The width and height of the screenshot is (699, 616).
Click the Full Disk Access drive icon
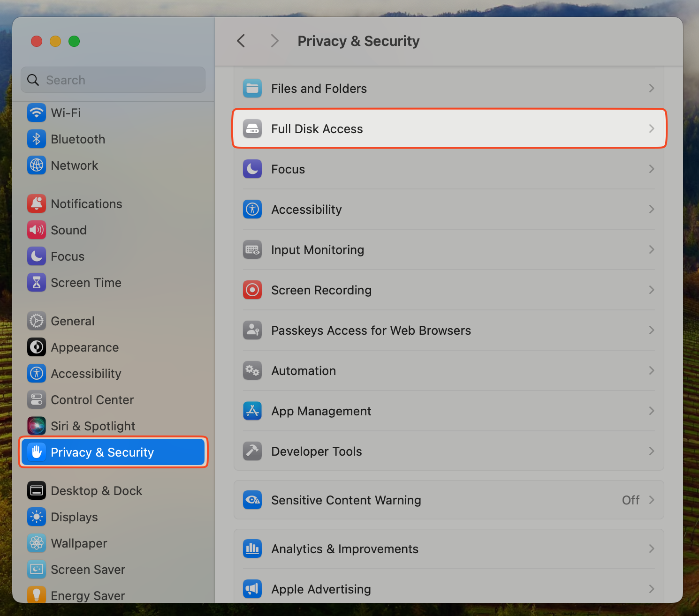click(252, 129)
